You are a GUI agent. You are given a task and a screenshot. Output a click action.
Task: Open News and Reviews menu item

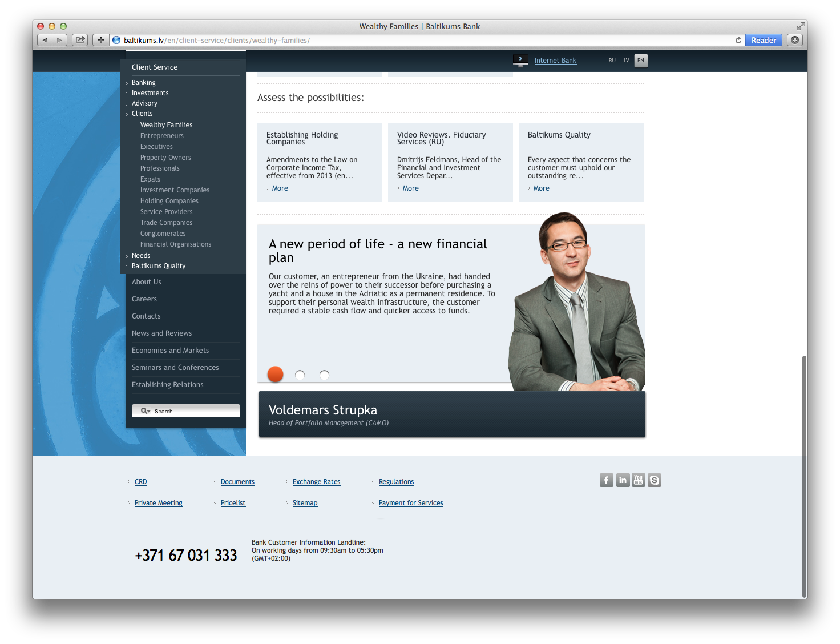pyautogui.click(x=162, y=333)
